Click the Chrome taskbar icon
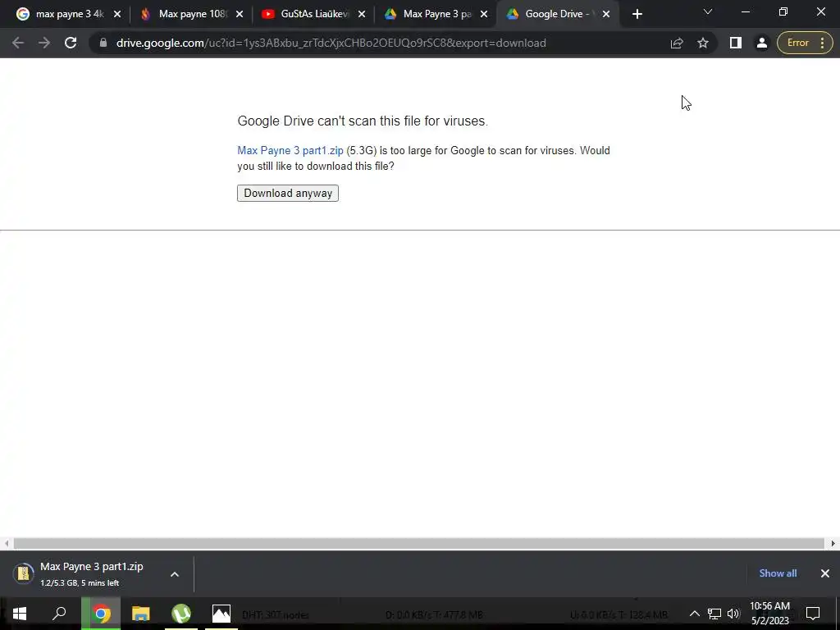840x630 pixels. [101, 614]
